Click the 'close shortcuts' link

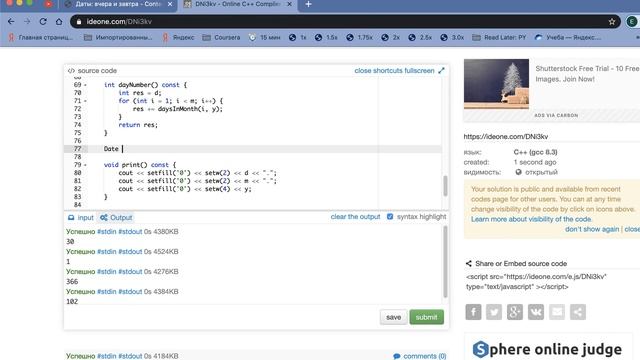(378, 71)
